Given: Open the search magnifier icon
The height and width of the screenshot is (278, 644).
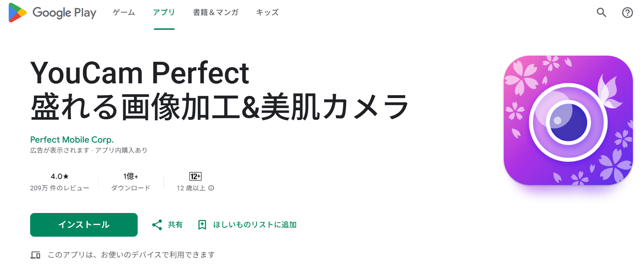Looking at the screenshot, I should 601,13.
